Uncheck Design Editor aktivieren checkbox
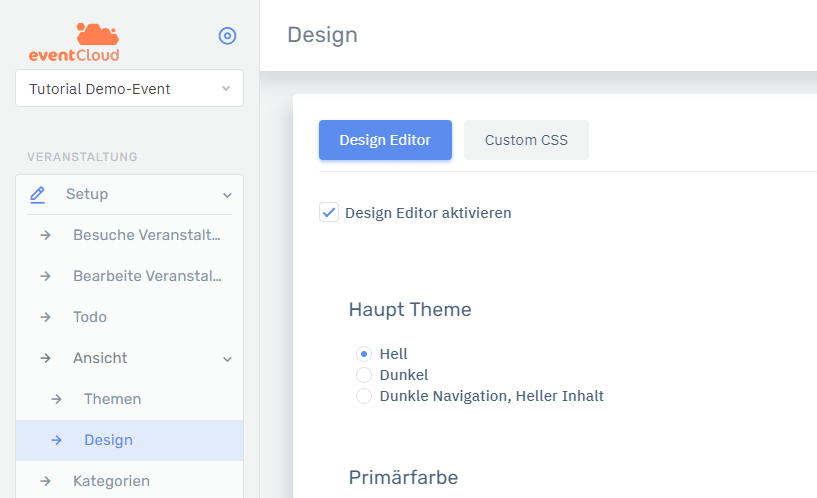817x498 pixels. [x=329, y=213]
